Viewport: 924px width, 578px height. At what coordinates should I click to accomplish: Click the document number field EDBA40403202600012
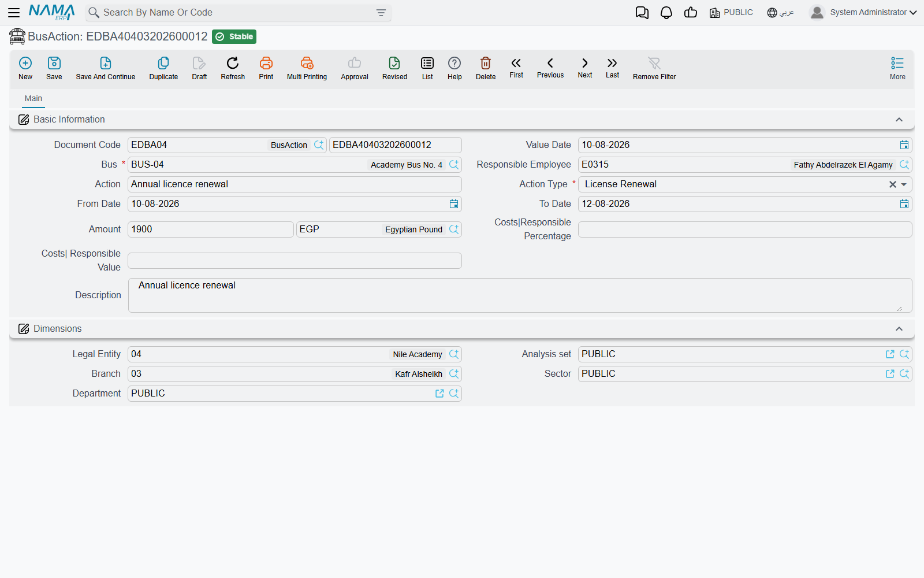(x=395, y=145)
